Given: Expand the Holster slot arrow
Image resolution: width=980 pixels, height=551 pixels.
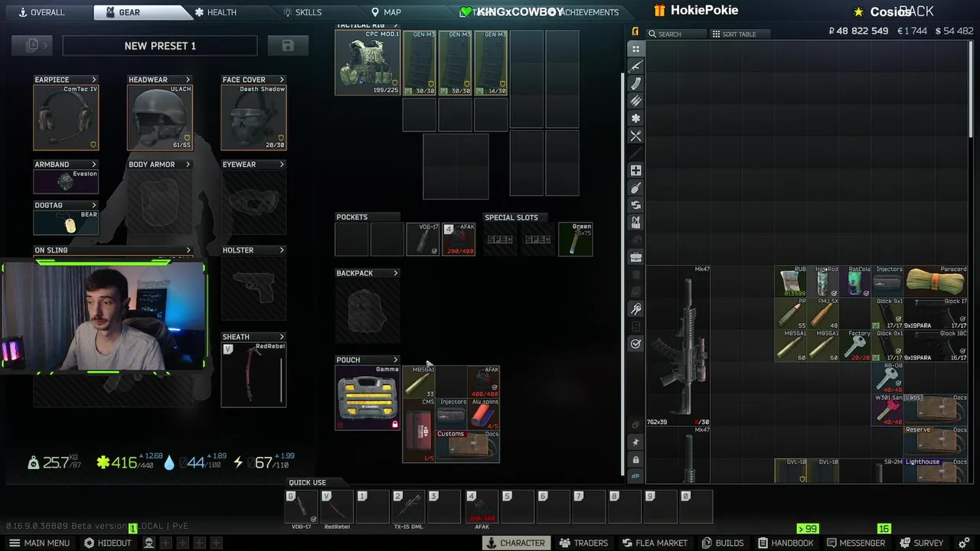Looking at the screenshot, I should point(282,250).
